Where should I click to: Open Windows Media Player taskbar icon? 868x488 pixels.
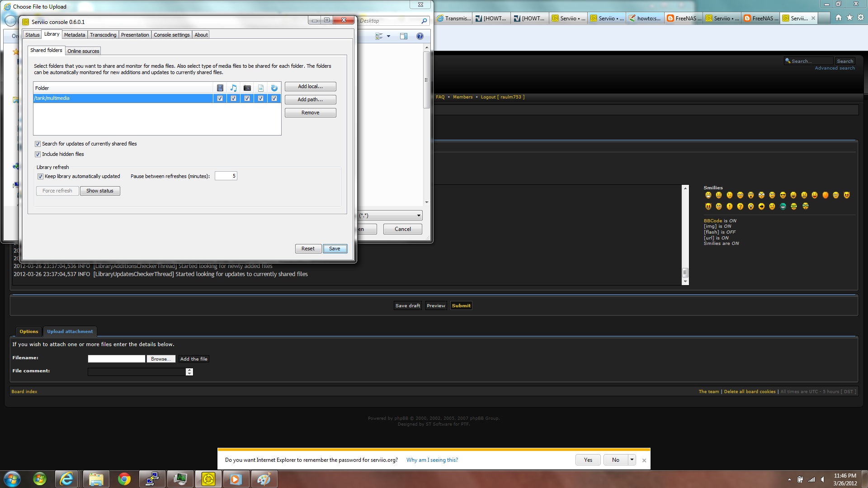(x=236, y=479)
